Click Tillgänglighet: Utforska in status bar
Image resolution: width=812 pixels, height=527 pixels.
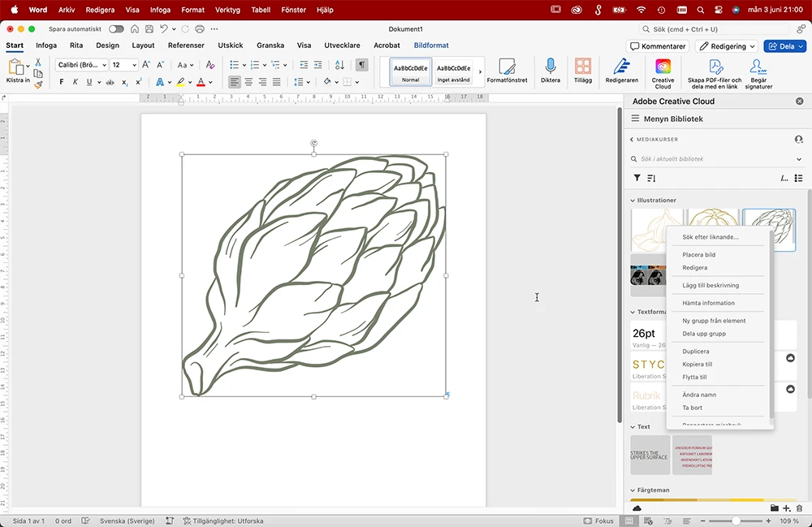223,521
